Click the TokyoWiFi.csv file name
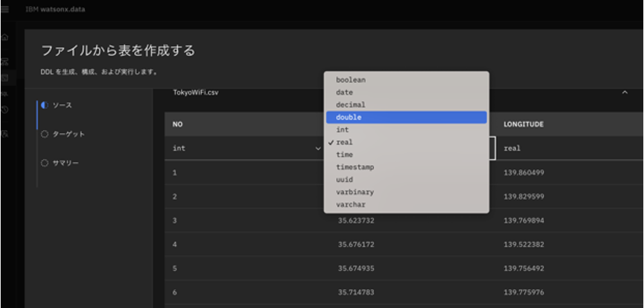644x308 pixels. 196,93
